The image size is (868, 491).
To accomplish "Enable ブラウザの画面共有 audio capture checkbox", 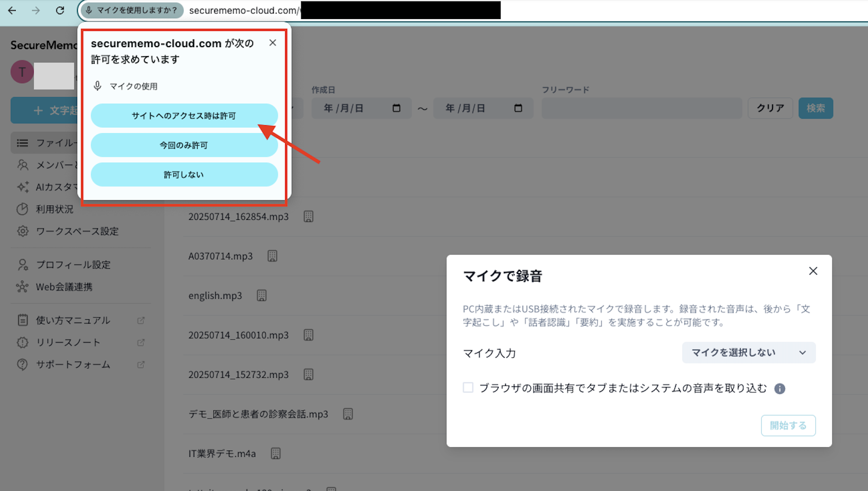I will 468,388.
